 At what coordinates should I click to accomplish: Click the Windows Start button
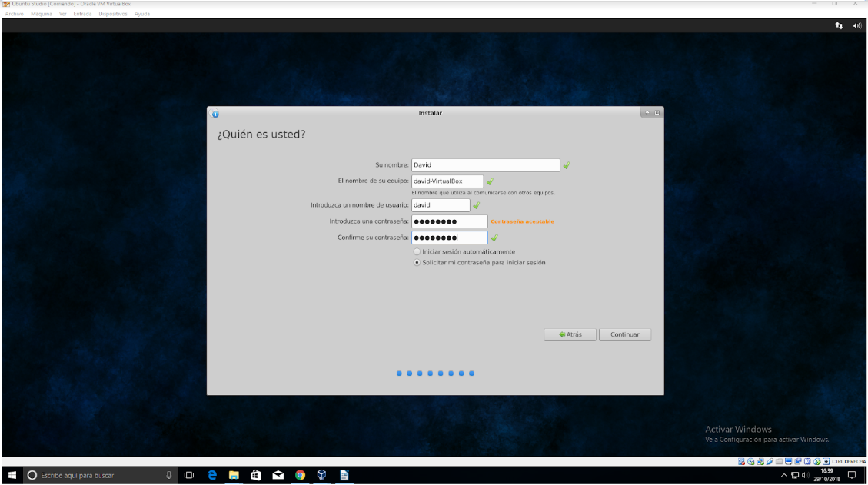(x=12, y=475)
